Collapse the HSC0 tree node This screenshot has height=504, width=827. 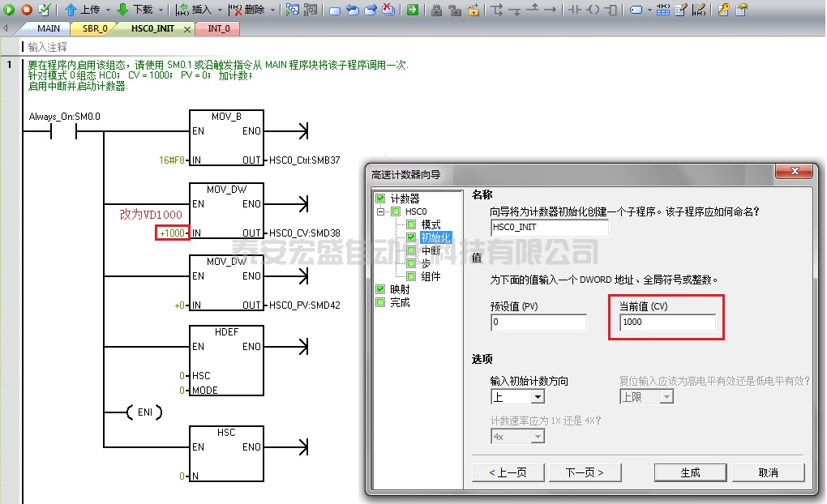381,211
